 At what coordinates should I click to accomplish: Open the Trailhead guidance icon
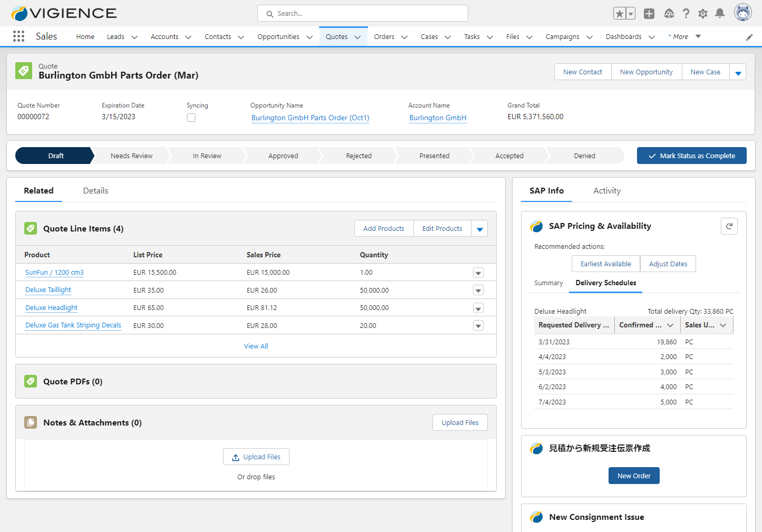(x=669, y=14)
